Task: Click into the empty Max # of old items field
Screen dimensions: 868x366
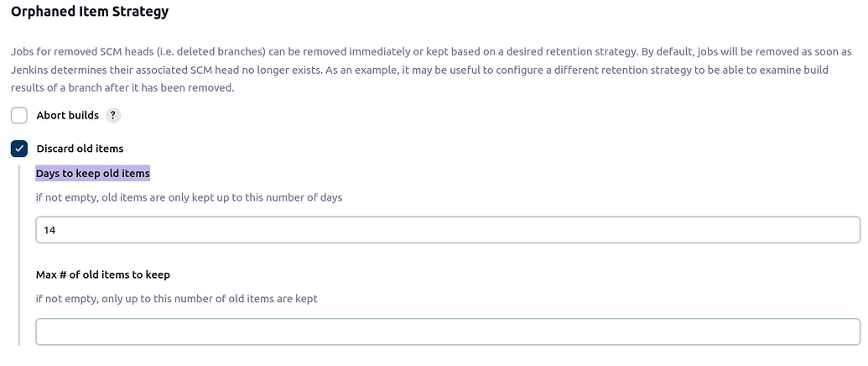Action: pos(447,332)
